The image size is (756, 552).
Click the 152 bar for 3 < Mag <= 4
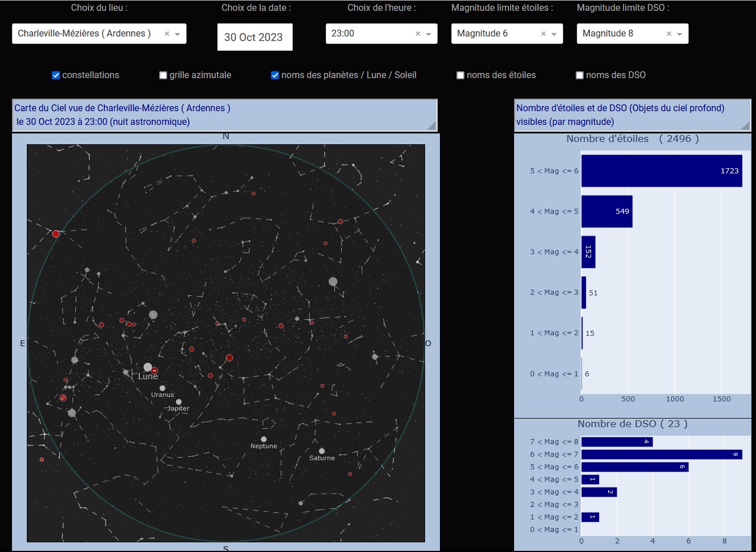(x=588, y=252)
